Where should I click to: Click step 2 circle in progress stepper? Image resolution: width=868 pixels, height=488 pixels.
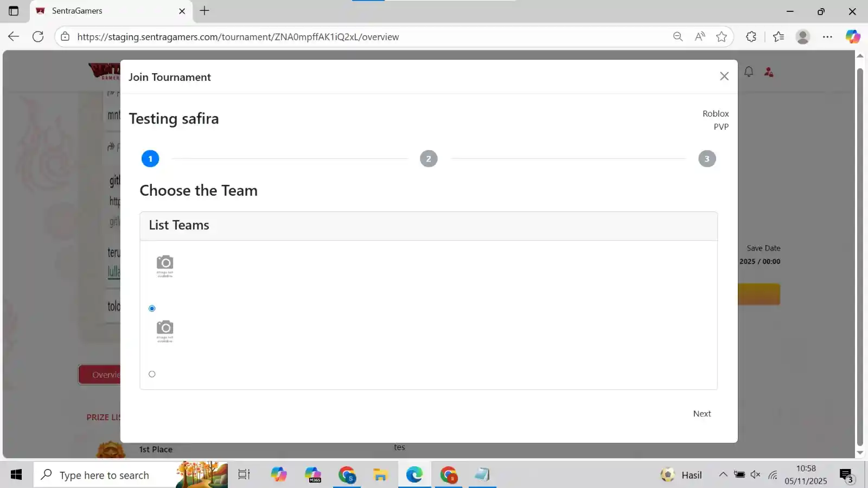click(428, 159)
